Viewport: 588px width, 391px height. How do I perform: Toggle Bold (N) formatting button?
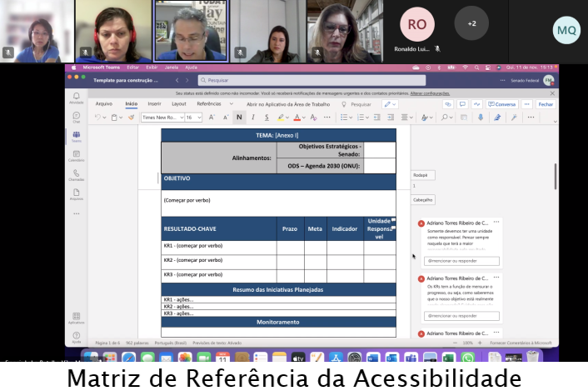tap(239, 118)
